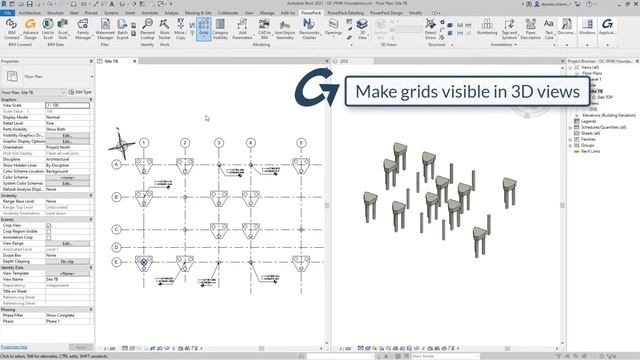Collapse the Phasing properties section

click(x=91, y=309)
